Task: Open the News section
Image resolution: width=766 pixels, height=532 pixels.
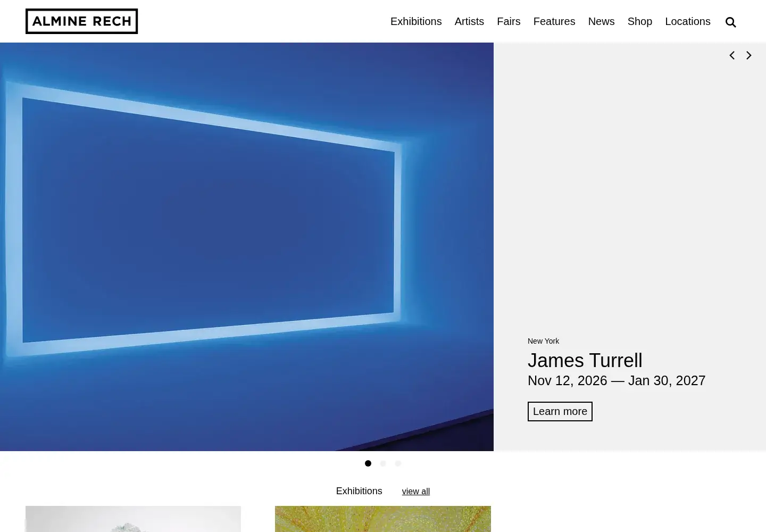Action: pyautogui.click(x=601, y=21)
